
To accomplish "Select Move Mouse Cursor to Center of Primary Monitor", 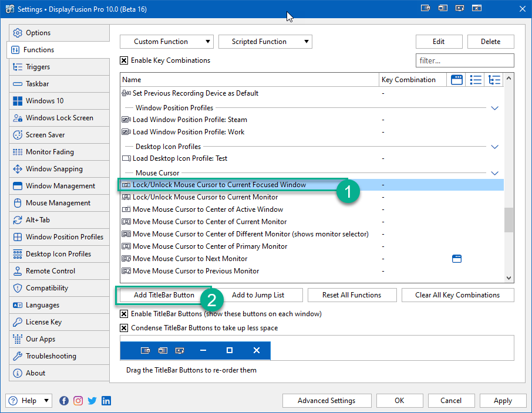I will [x=312, y=246].
